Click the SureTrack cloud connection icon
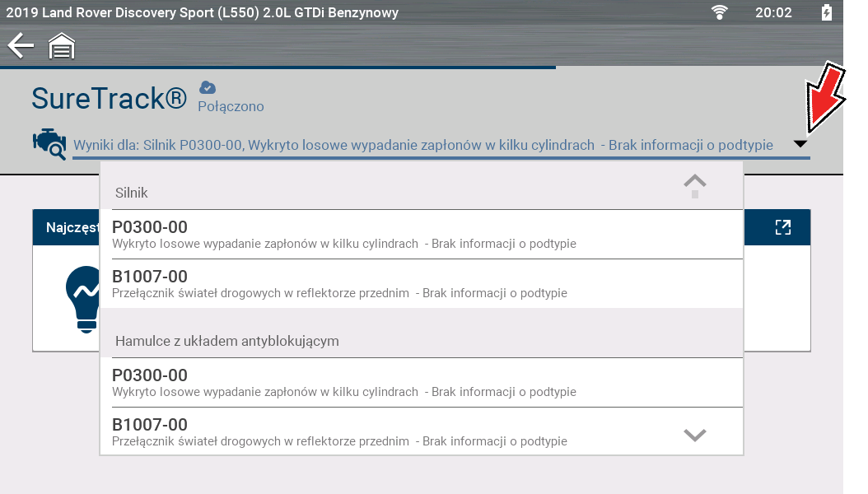Screen dimensions: 868x494 coord(208,87)
